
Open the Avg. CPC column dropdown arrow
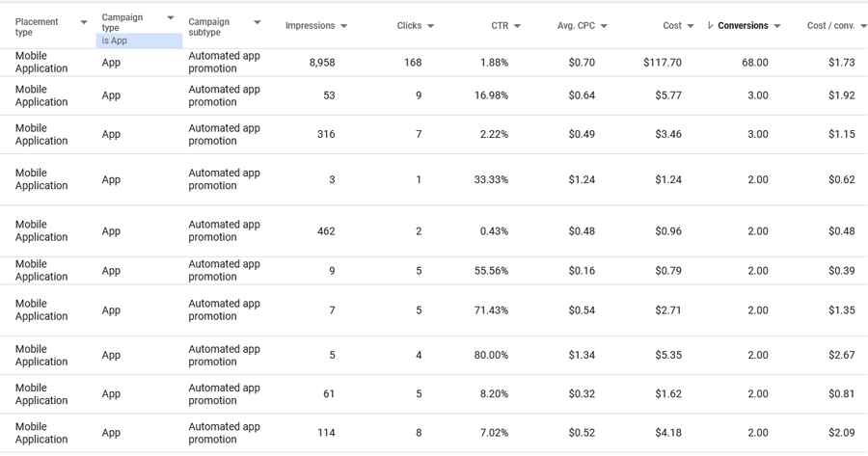pos(604,26)
